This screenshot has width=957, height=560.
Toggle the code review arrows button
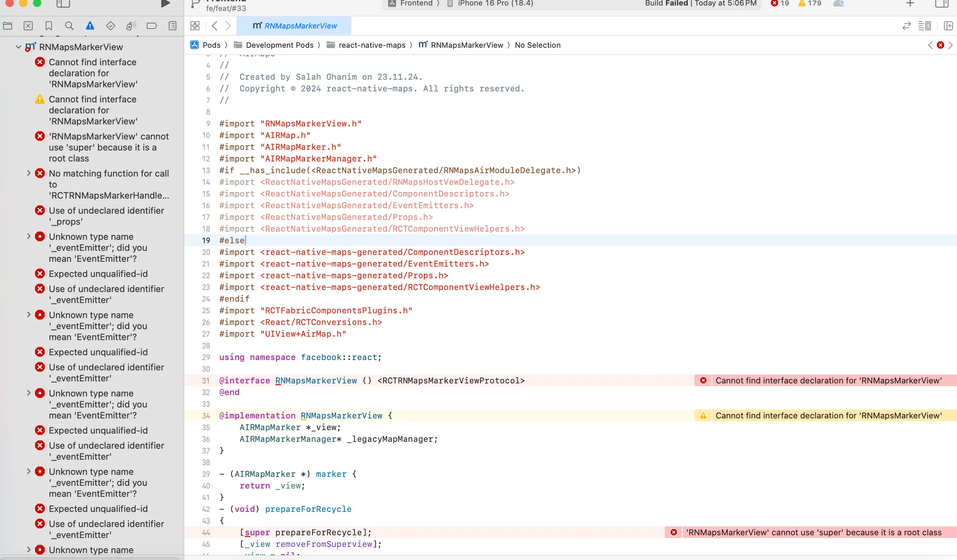pyautogui.click(x=906, y=26)
